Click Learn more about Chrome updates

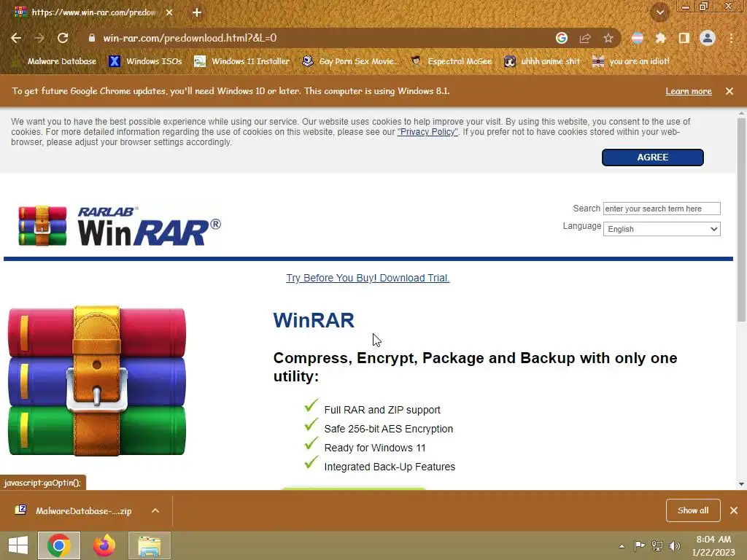tap(689, 91)
